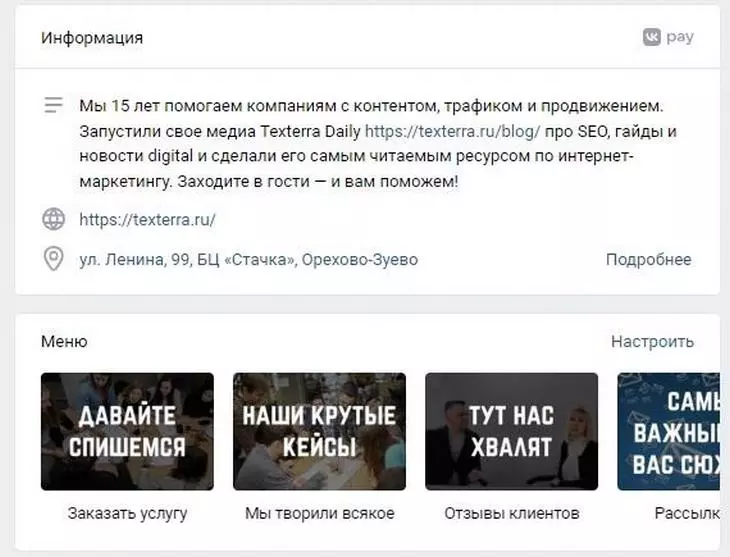Click the Отзывы клиентов label

point(512,513)
